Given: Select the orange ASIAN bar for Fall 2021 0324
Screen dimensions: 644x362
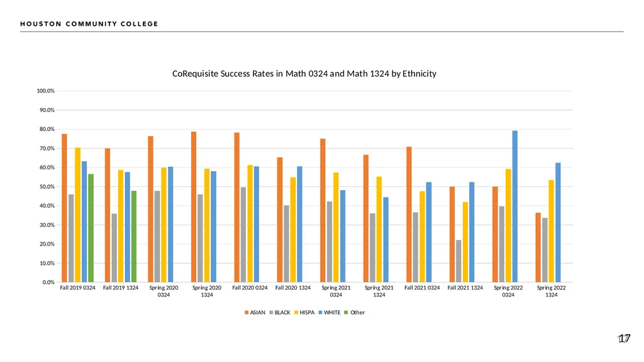Looking at the screenshot, I should 409,215.
